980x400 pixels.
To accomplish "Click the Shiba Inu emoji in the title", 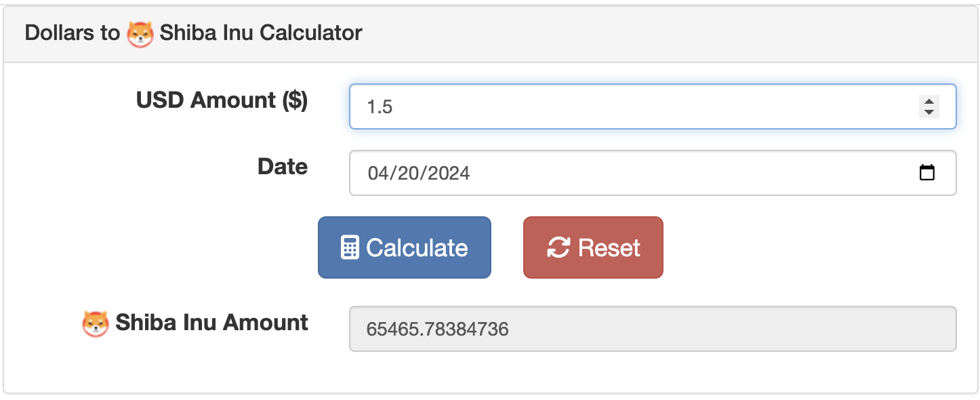I will click(141, 32).
